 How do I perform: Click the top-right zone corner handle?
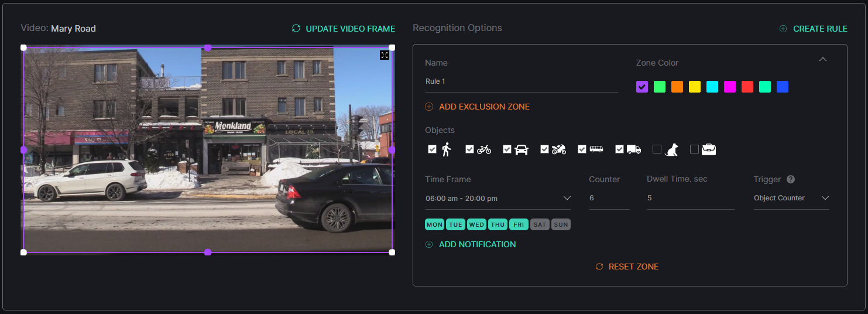coord(392,47)
